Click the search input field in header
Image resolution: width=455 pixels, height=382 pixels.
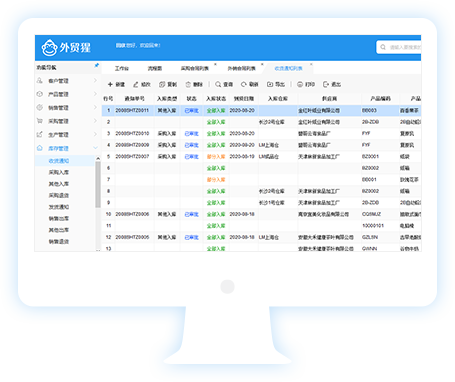[x=399, y=47]
